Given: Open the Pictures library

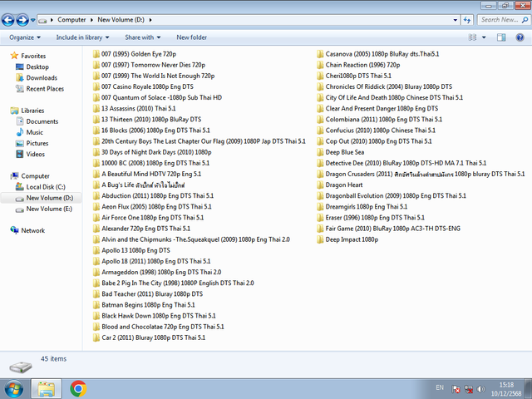Looking at the screenshot, I should tap(37, 143).
